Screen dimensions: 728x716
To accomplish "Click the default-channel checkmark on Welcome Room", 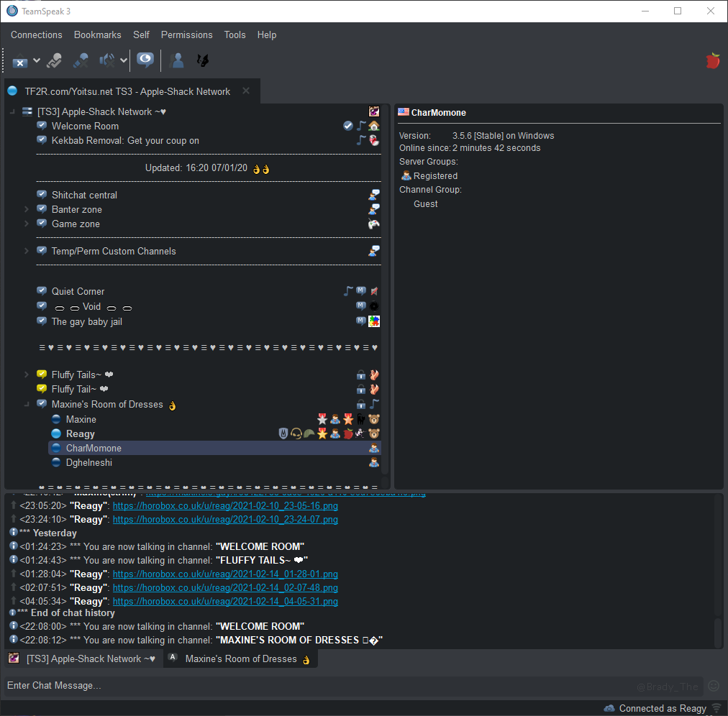I will (347, 126).
